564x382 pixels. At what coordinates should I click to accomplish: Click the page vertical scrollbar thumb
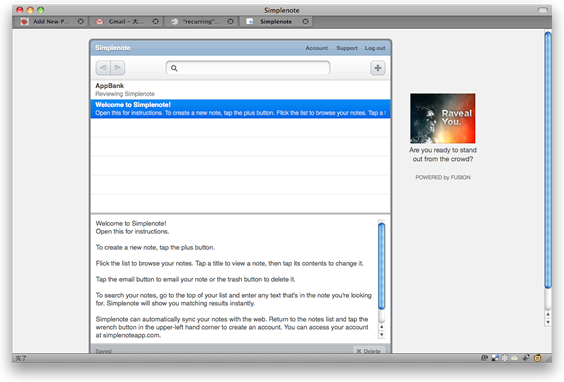(x=548, y=160)
